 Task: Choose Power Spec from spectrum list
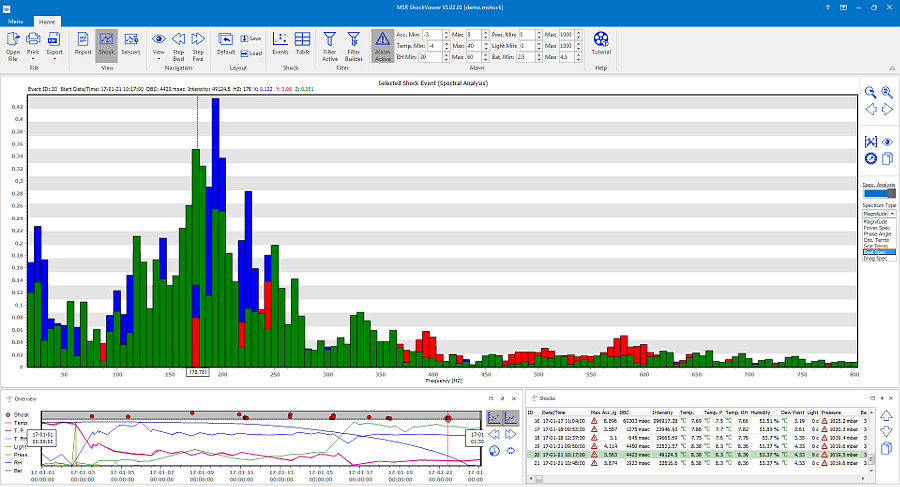875,227
